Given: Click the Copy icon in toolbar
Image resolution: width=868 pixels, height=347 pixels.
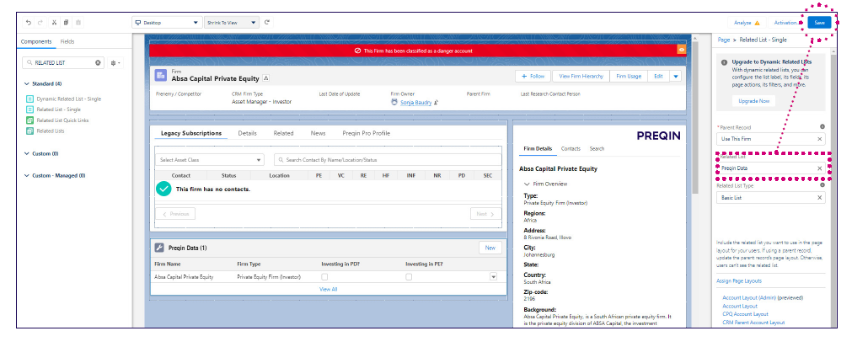Looking at the screenshot, I should (66, 23).
